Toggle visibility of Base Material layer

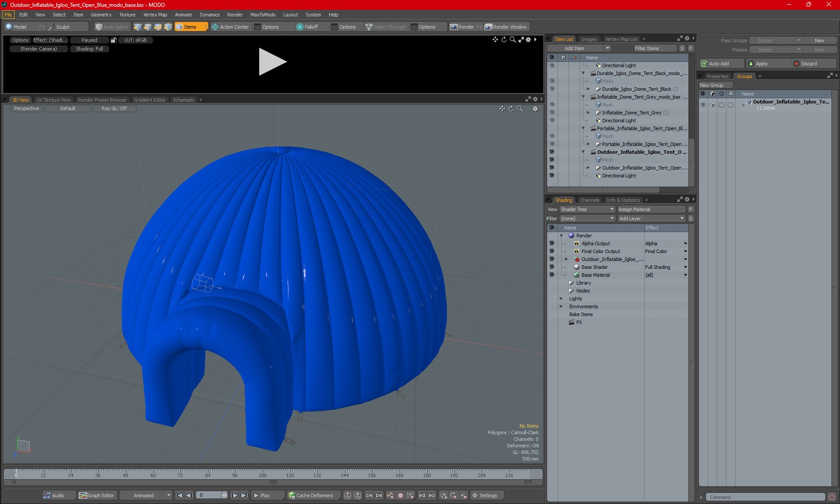[x=552, y=275]
